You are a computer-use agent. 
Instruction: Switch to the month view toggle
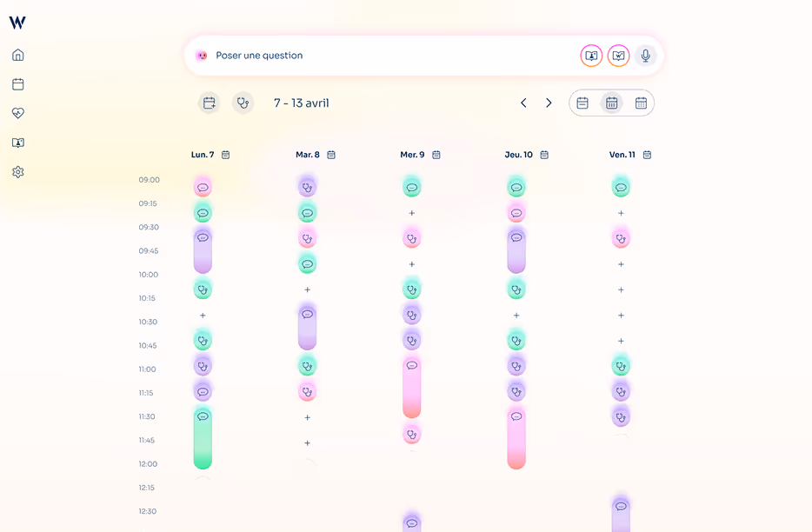(x=641, y=103)
